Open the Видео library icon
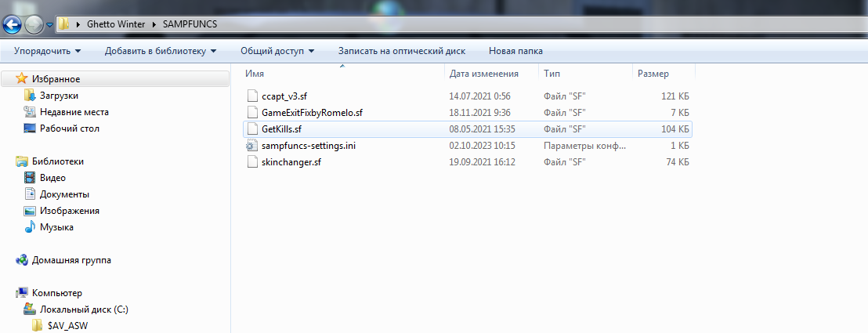Viewport: 868px width, 333px height. [x=30, y=178]
